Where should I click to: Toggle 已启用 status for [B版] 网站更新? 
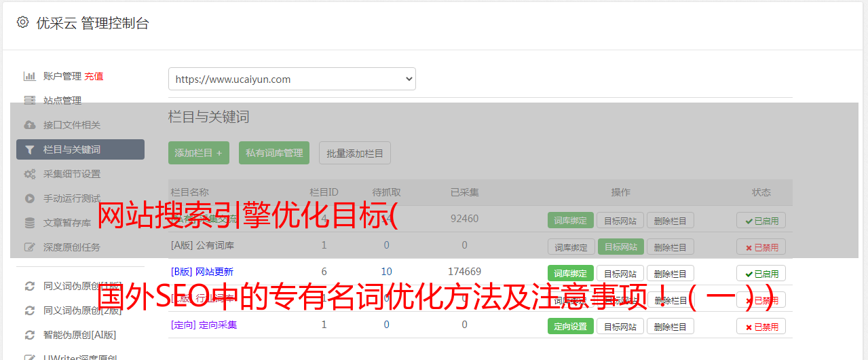point(761,273)
